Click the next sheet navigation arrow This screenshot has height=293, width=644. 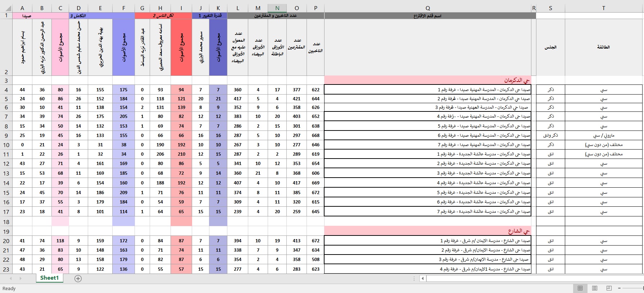point(21,278)
